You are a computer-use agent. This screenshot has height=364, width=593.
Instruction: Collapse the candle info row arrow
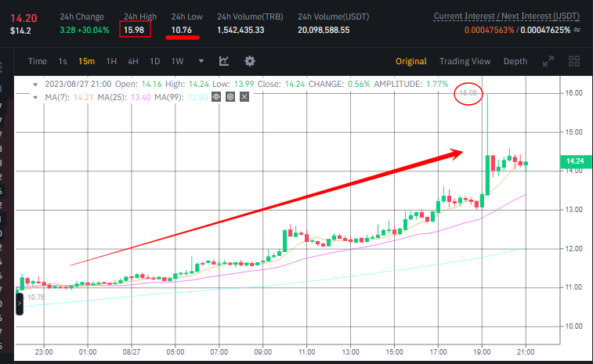click(35, 85)
